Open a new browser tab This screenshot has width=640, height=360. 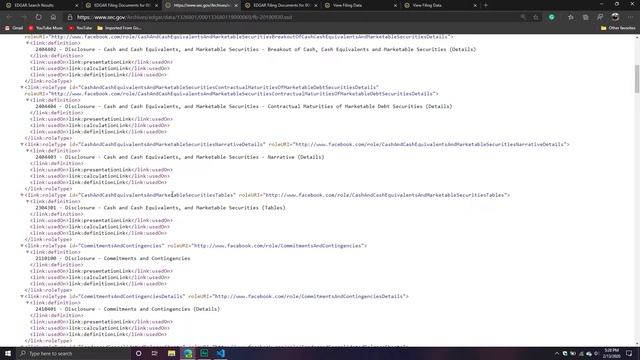click(x=486, y=5)
